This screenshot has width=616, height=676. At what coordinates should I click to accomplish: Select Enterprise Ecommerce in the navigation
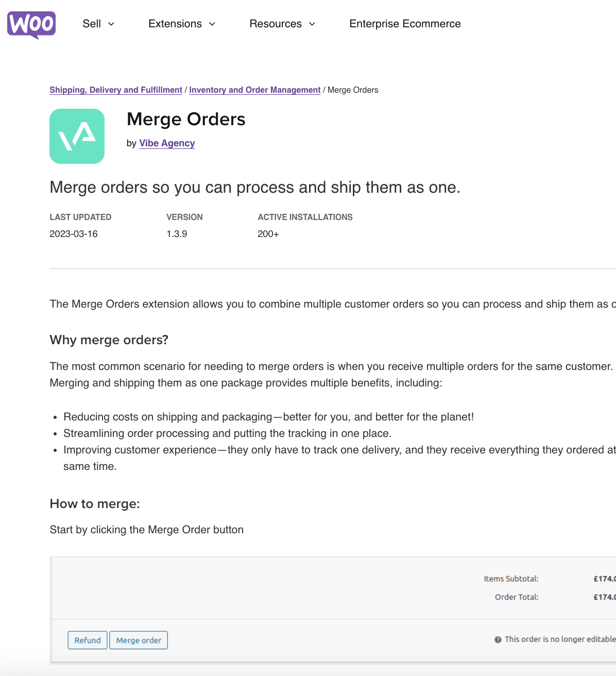405,24
